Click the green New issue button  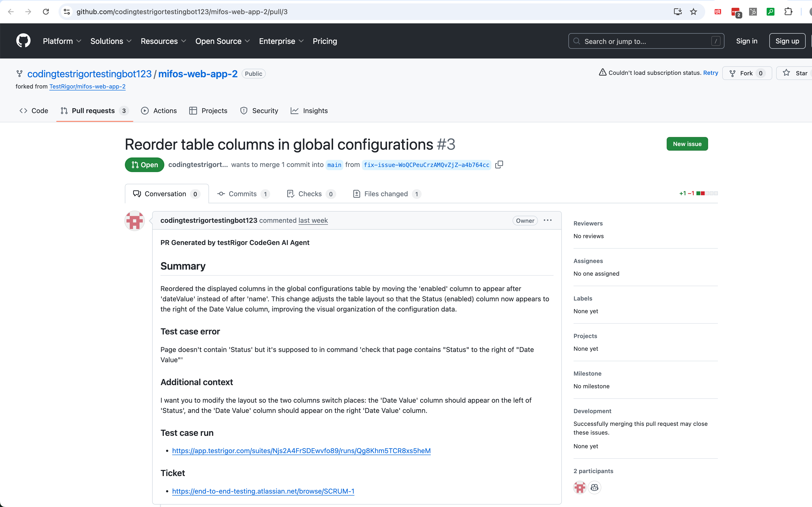tap(687, 144)
